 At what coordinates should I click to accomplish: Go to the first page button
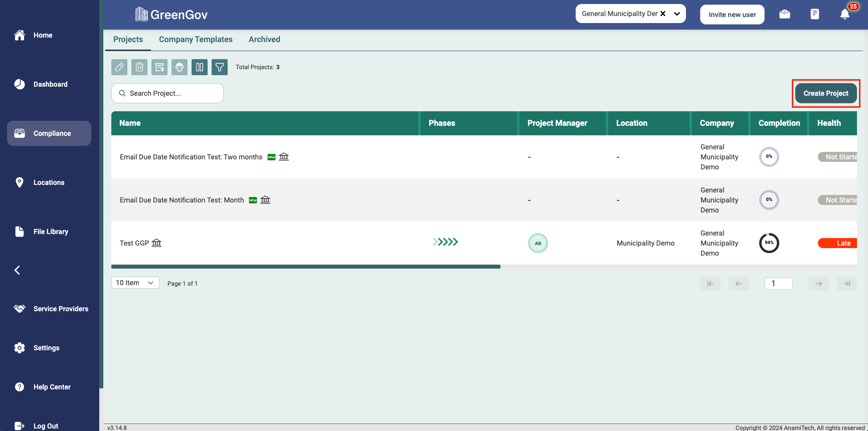(x=711, y=284)
